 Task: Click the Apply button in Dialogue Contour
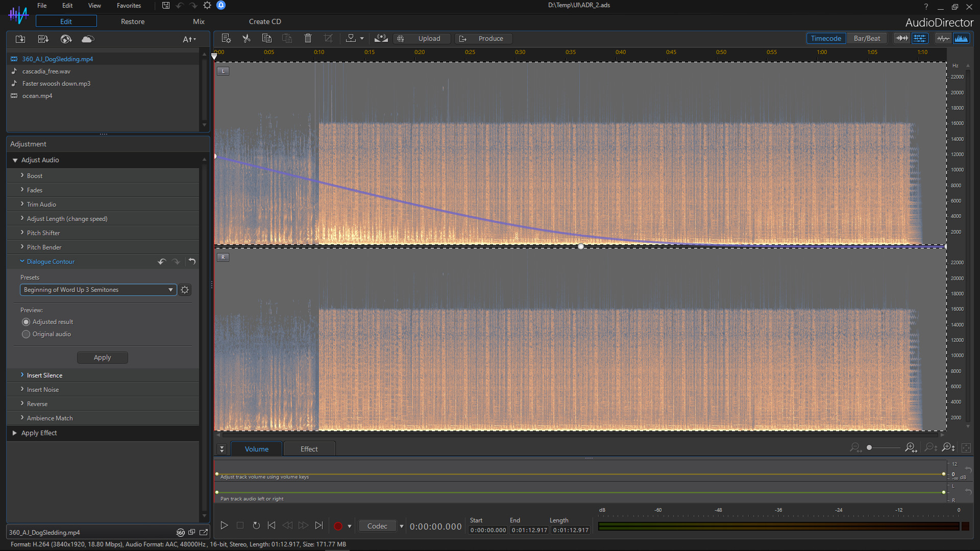coord(102,357)
